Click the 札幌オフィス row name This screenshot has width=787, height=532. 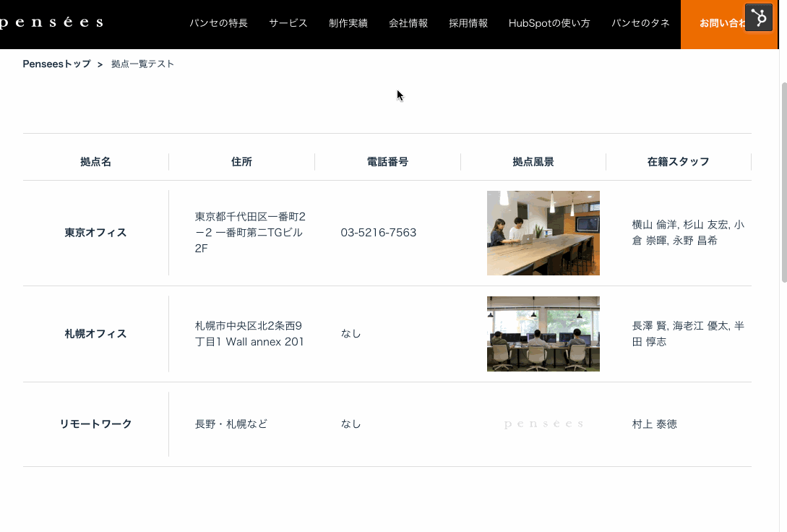point(95,334)
